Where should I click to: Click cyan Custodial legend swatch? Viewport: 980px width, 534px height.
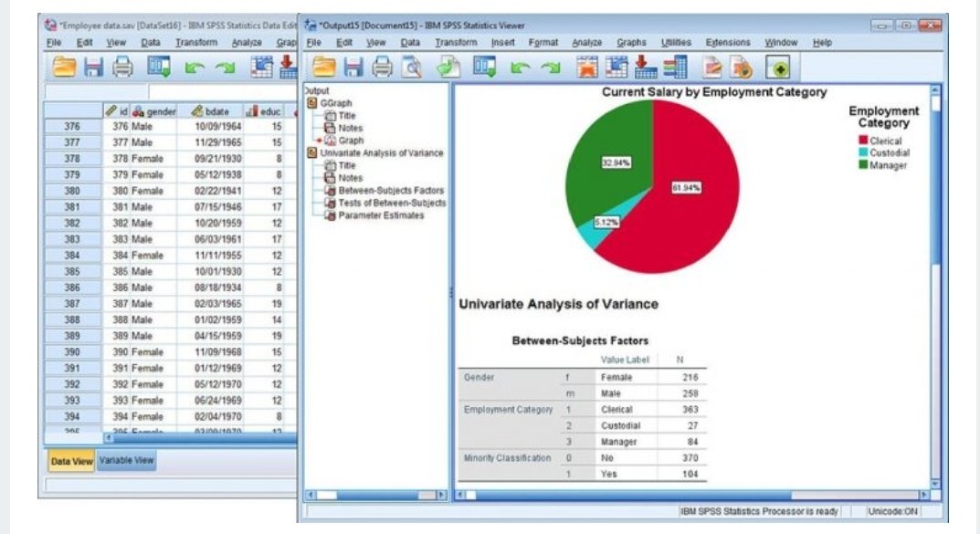(x=863, y=152)
